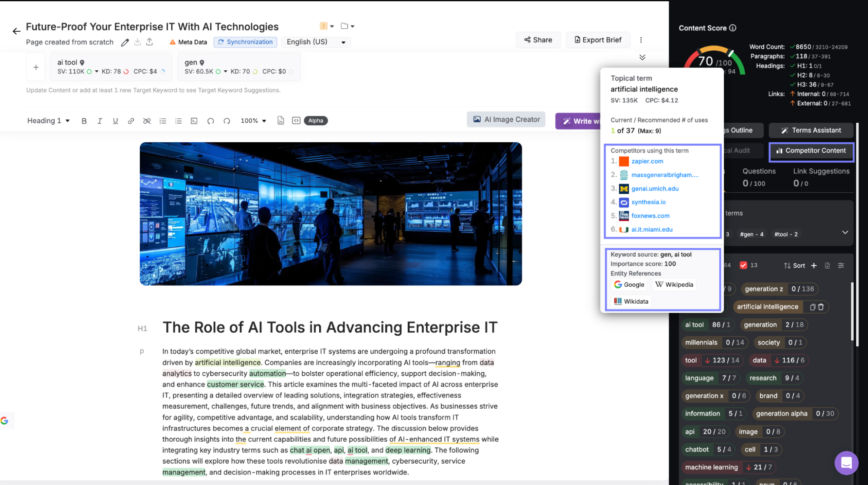The height and width of the screenshot is (485, 868).
Task: Click the insert link icon
Action: pos(131,121)
